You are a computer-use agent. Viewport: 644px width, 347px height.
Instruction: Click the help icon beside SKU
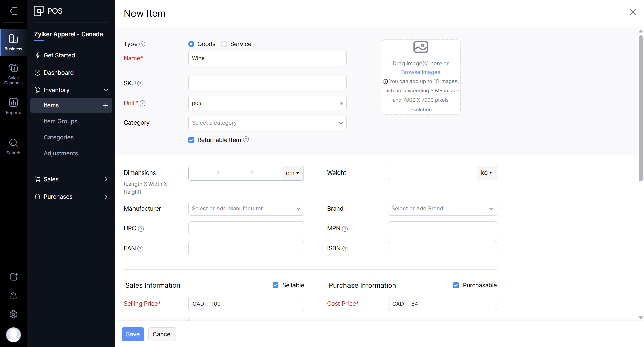(140, 84)
